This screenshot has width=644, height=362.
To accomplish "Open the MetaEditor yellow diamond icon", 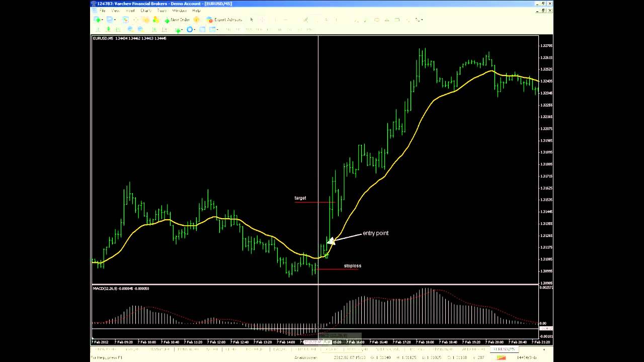I will (x=196, y=20).
